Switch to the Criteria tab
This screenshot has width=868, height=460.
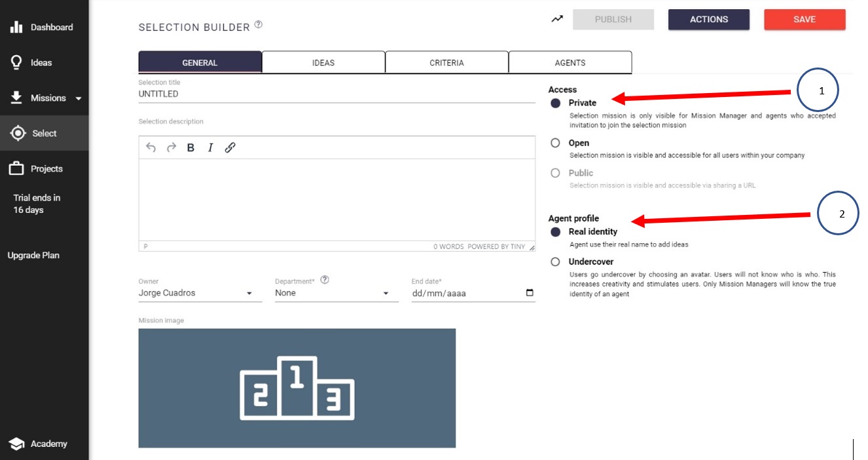point(446,63)
